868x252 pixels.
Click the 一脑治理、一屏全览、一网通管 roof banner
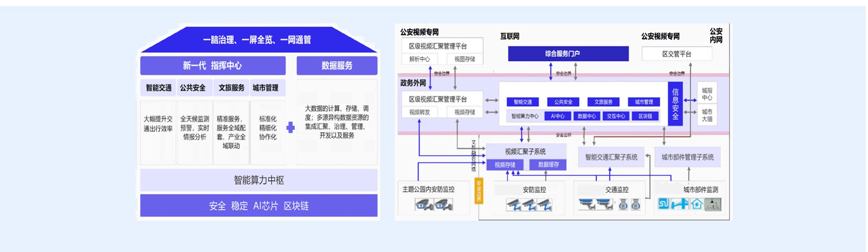258,40
